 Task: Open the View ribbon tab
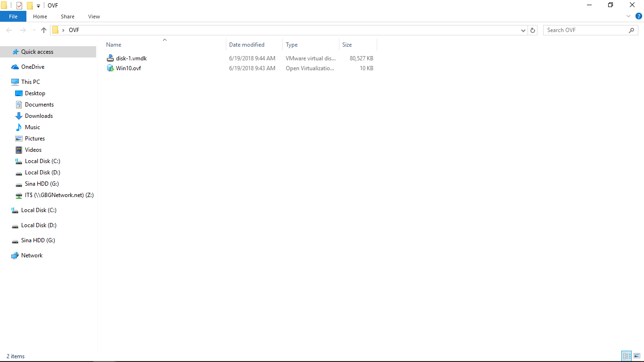point(94,16)
